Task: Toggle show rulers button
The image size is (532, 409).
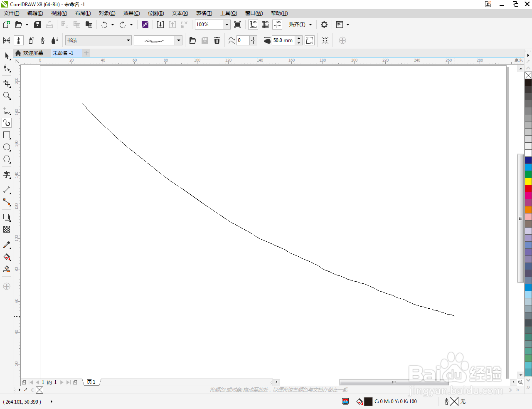Action: 253,25
